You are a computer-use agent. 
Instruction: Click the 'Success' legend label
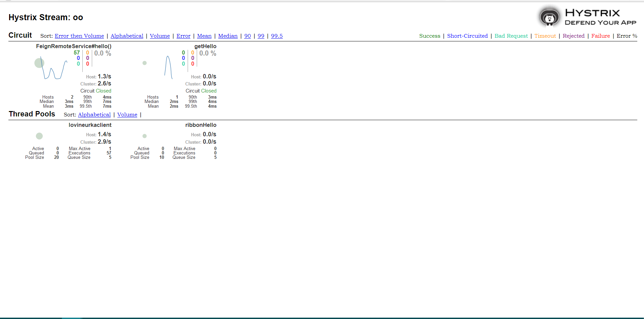pyautogui.click(x=430, y=36)
